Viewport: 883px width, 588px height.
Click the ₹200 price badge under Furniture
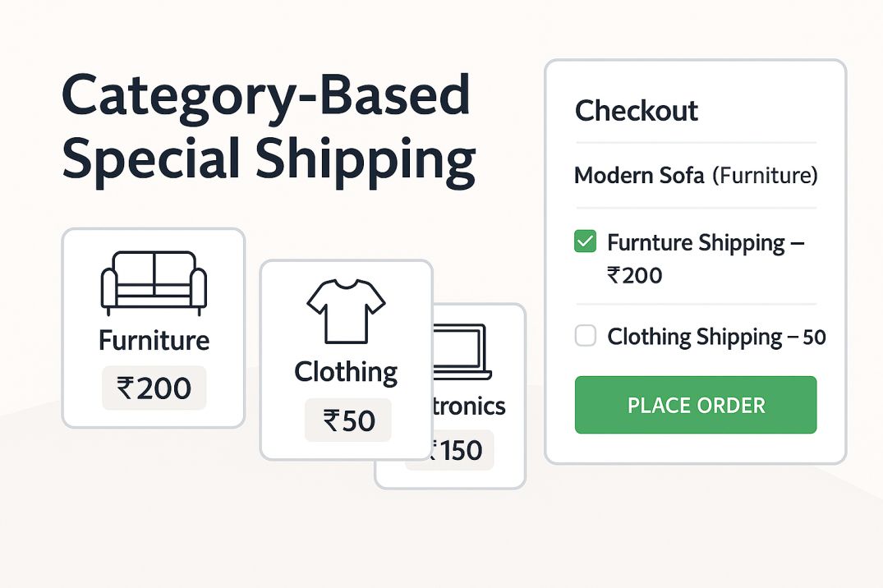pos(154,388)
